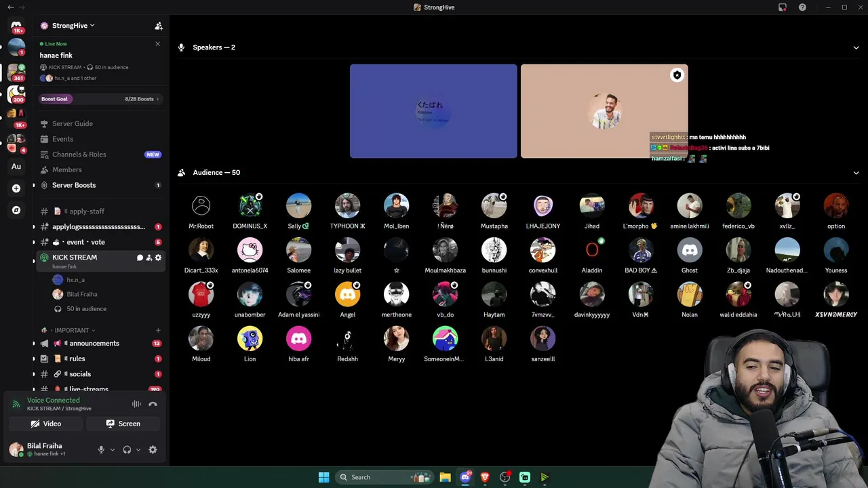The image size is (868, 488).
Task: Open Discord Direct Messages home icon
Action: (16, 26)
